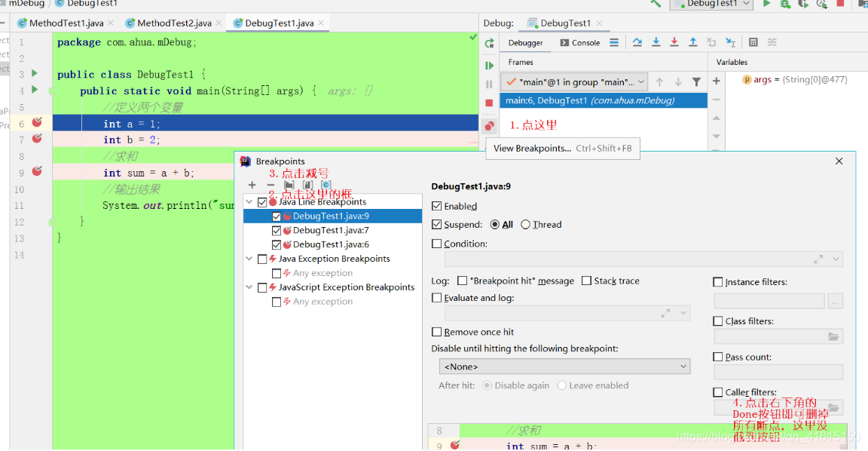Remove selected breakpoint minus button

(270, 185)
